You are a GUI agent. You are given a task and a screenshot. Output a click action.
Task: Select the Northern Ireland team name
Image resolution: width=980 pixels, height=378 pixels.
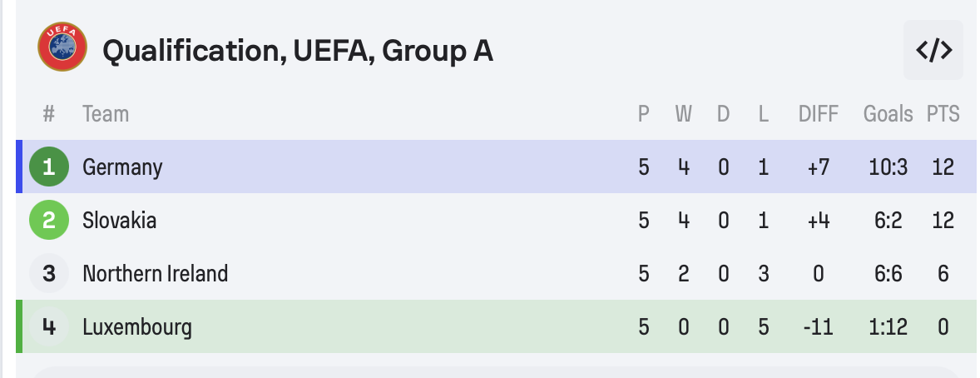pos(155,273)
